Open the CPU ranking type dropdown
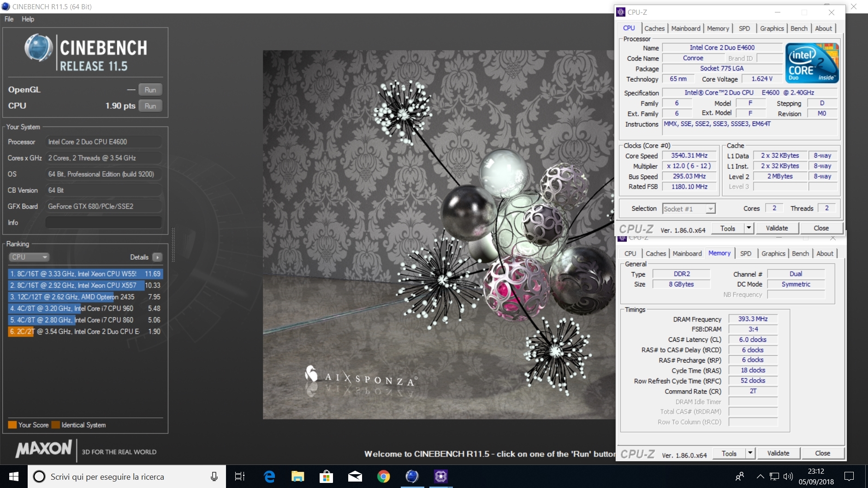868x488 pixels. [29, 257]
